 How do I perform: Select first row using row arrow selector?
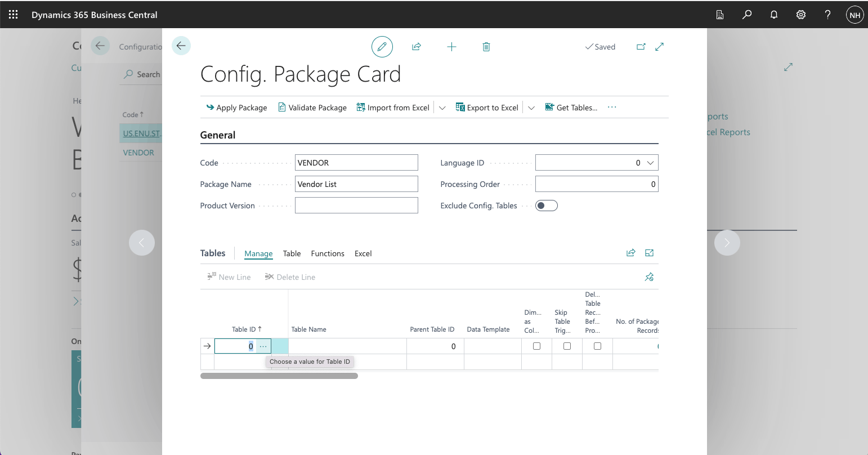point(207,346)
